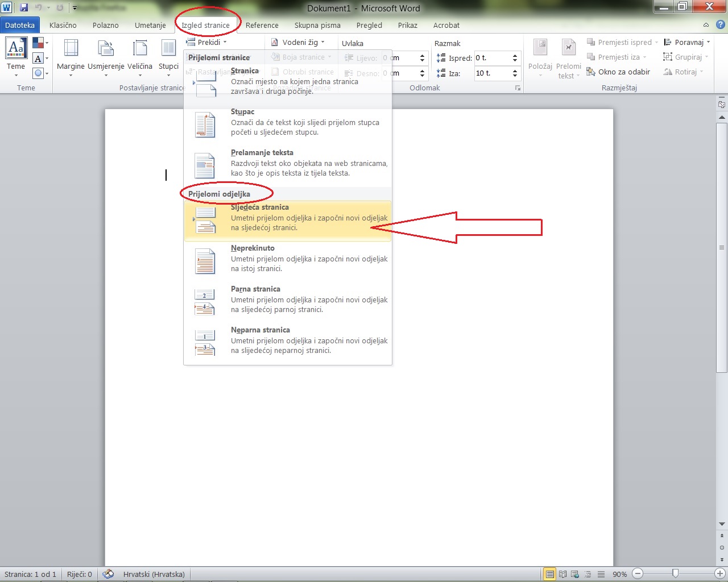
Task: Click the vertical scrollbar down arrow
Action: [722, 524]
